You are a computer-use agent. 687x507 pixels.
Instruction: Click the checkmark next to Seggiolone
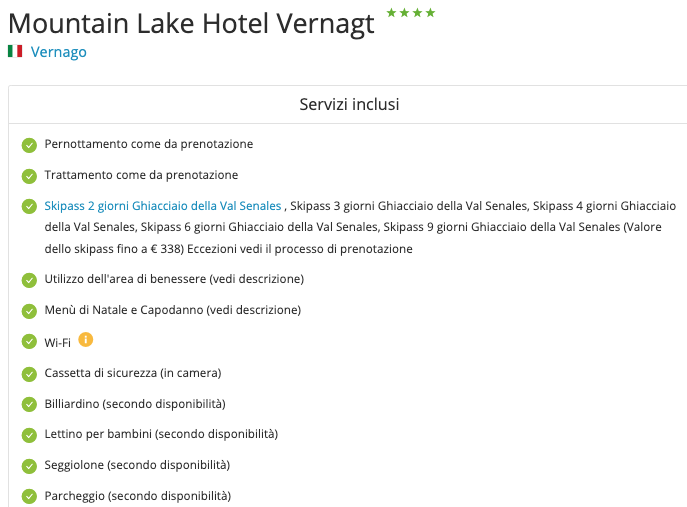click(29, 466)
